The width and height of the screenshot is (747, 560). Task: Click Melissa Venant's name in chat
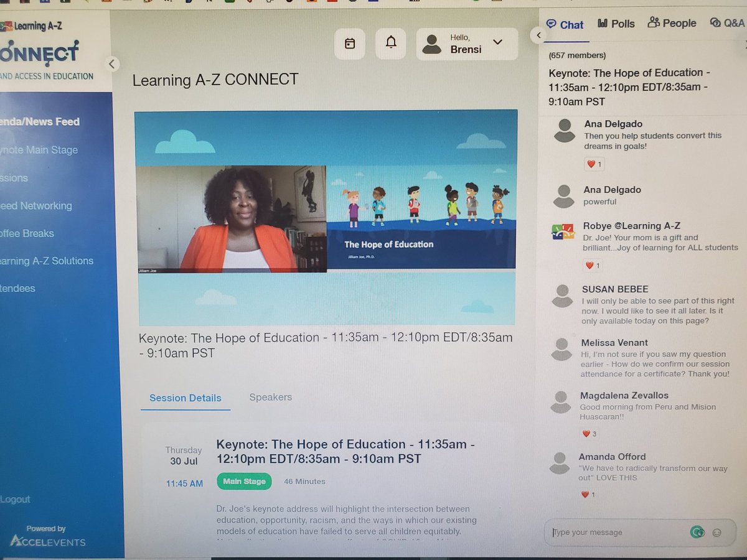(614, 343)
